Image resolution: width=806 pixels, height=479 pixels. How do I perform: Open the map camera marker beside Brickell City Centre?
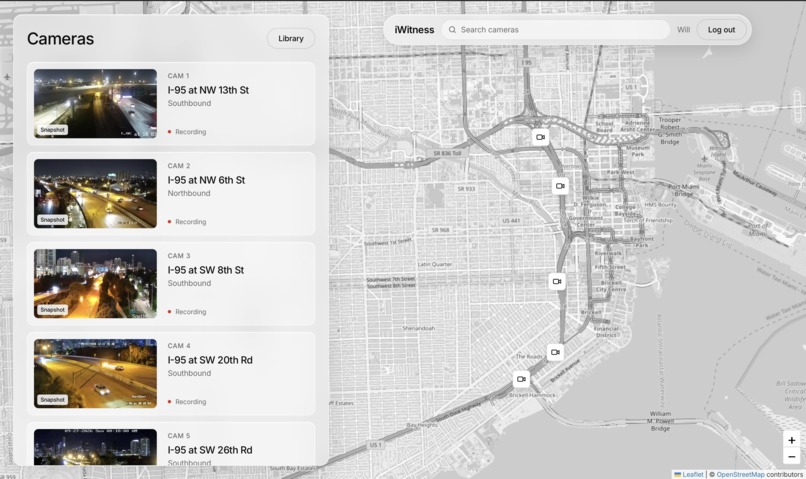point(557,282)
